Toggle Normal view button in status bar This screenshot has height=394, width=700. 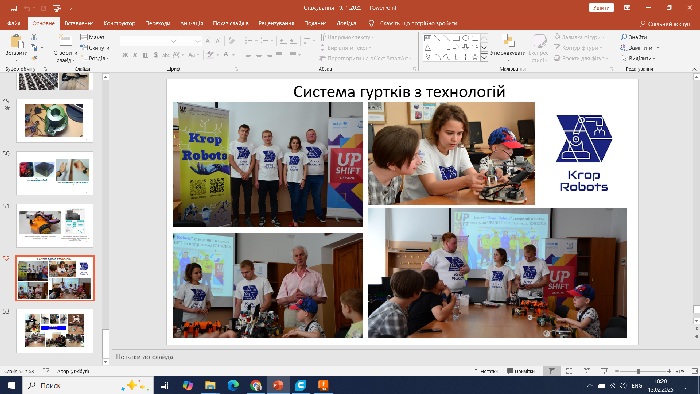click(x=551, y=371)
